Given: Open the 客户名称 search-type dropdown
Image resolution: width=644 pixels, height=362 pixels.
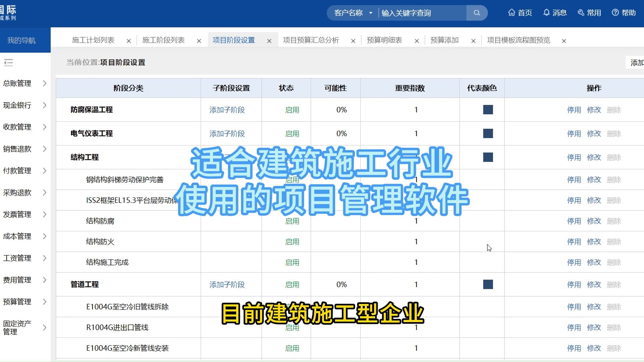Looking at the screenshot, I should [353, 13].
